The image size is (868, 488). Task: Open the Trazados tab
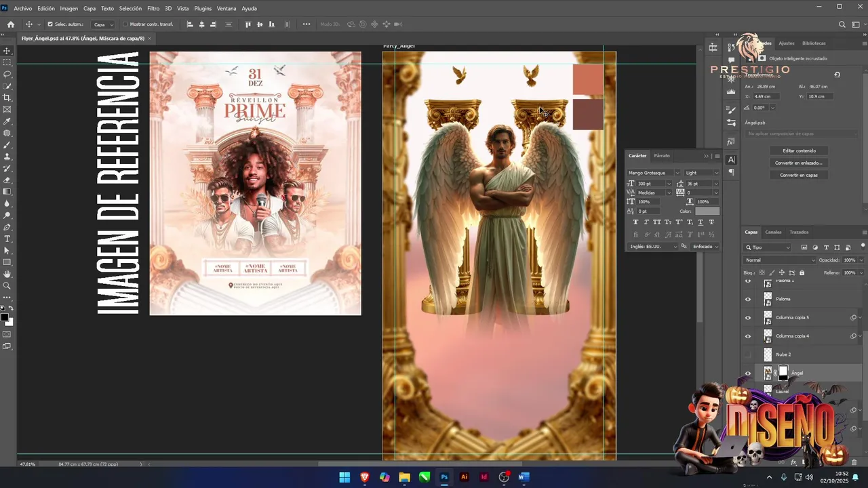point(799,232)
